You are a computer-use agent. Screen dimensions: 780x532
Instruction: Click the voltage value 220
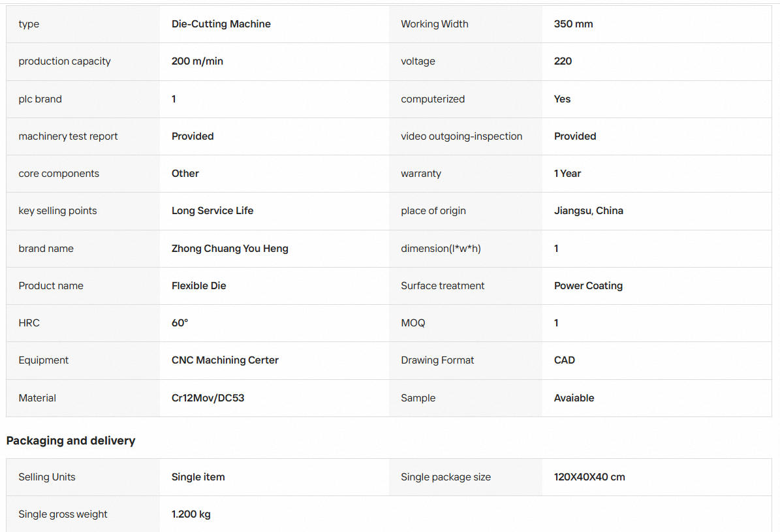pyautogui.click(x=563, y=61)
